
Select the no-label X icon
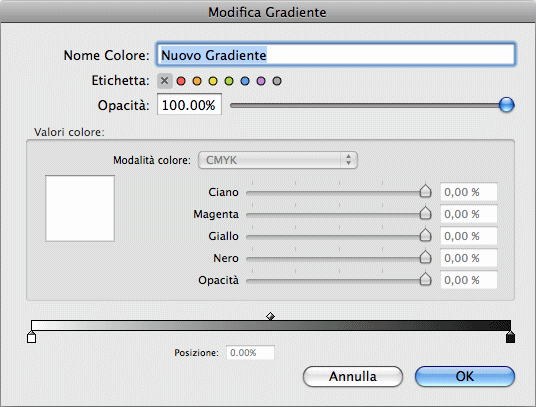[164, 81]
